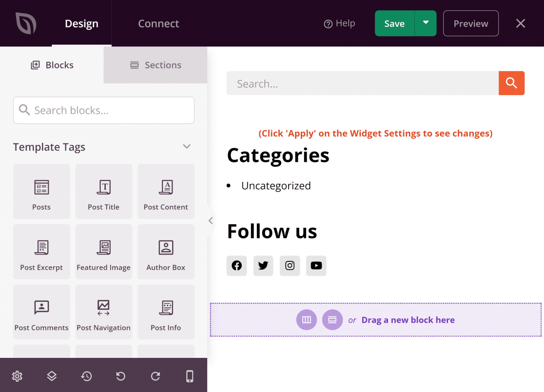Preview the page

[x=470, y=23]
